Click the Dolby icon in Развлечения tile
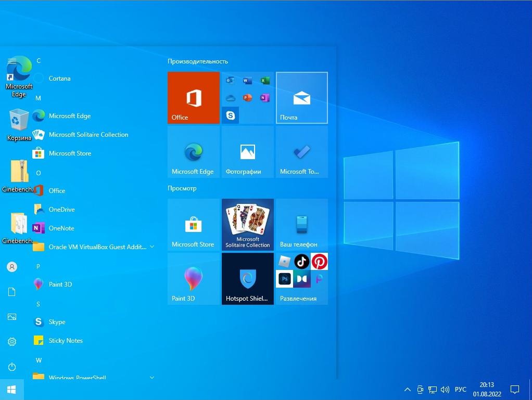The image size is (532, 400). point(301,279)
